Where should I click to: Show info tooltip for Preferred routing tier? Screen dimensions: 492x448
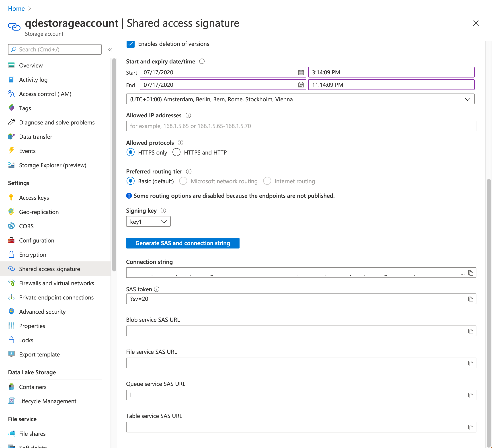[189, 171]
